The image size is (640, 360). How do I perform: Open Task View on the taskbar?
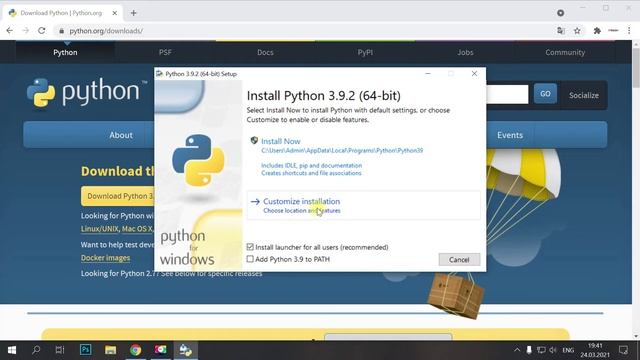click(x=60, y=350)
